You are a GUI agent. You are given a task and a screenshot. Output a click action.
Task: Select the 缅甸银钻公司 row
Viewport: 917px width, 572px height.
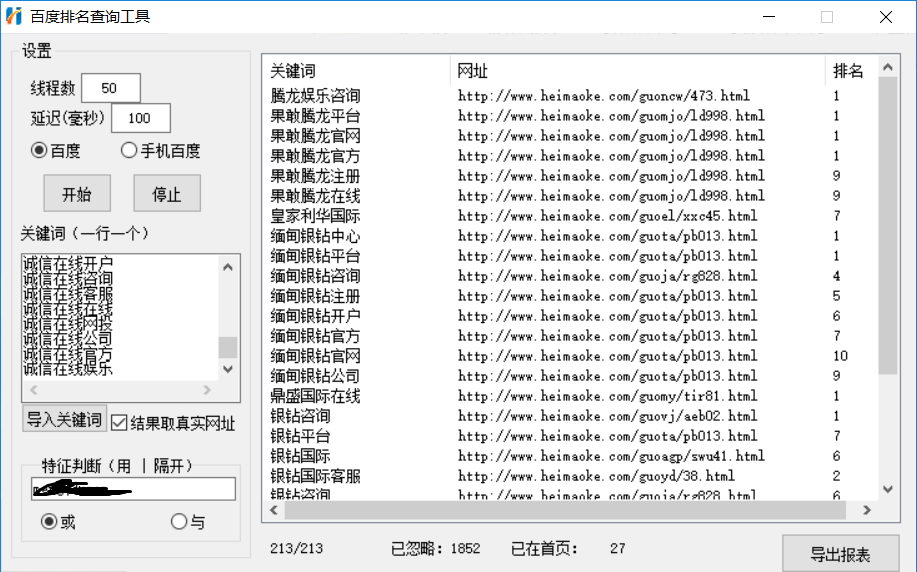[571, 375]
